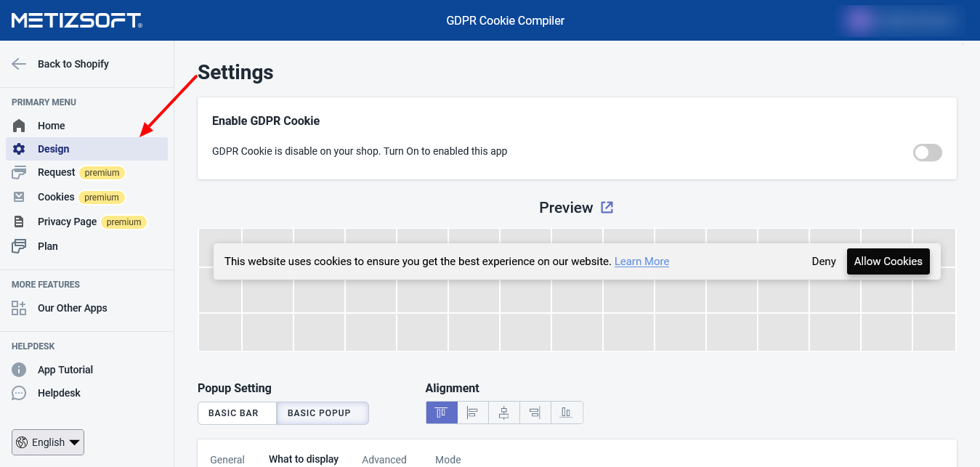Click the Our Other Apps grid icon
980x467 pixels.
[20, 308]
